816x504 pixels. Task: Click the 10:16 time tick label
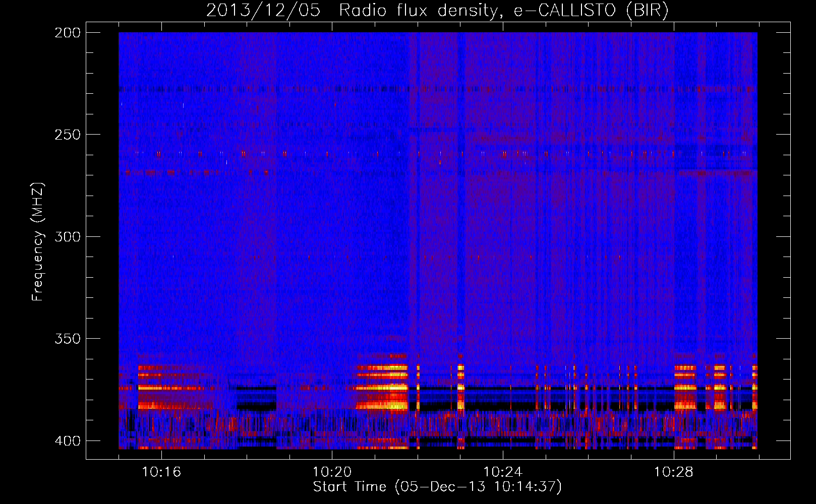click(161, 472)
